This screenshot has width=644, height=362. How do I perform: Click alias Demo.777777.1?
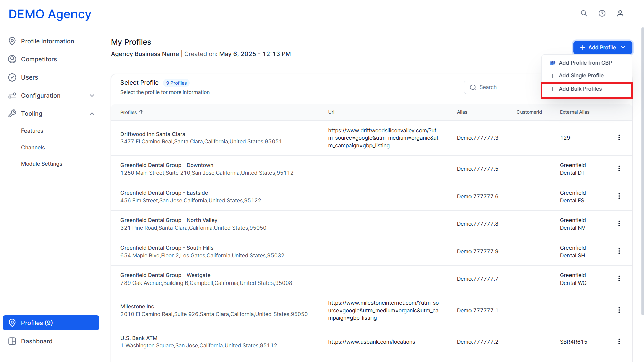pyautogui.click(x=478, y=310)
